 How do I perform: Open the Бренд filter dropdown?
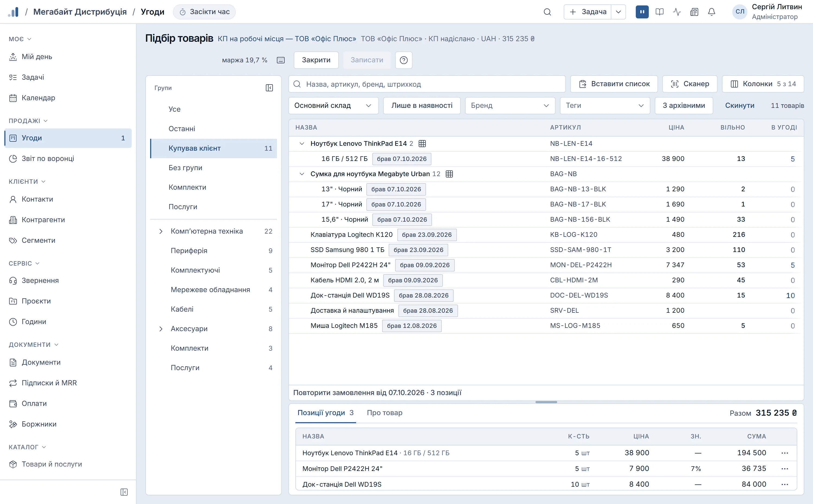510,106
